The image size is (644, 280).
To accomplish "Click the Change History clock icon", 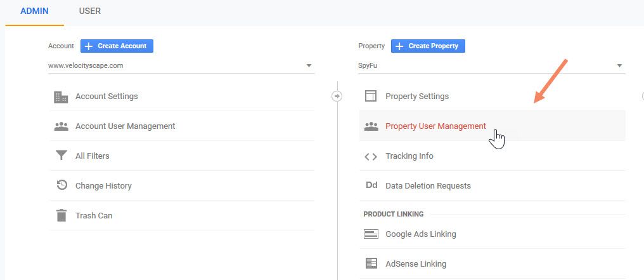I will (x=61, y=186).
